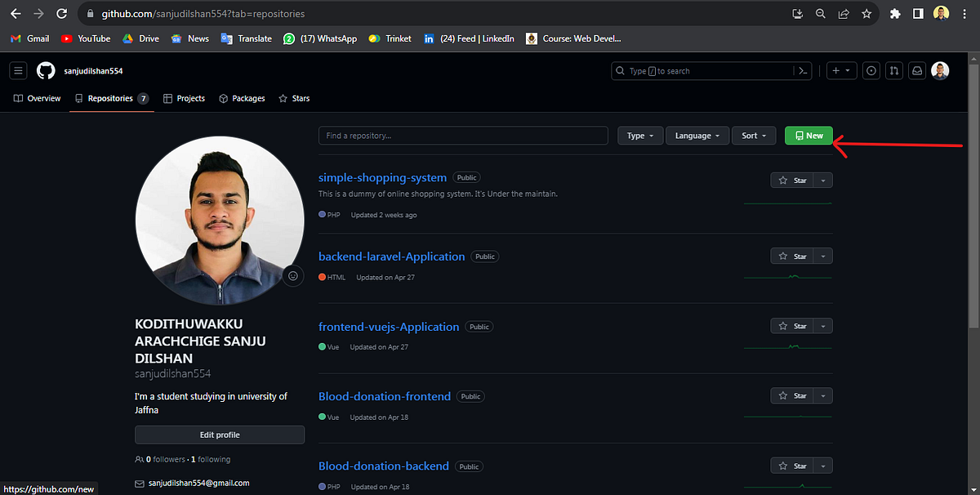This screenshot has width=980, height=495.
Task: Open the Language filter dropdown
Action: point(697,136)
